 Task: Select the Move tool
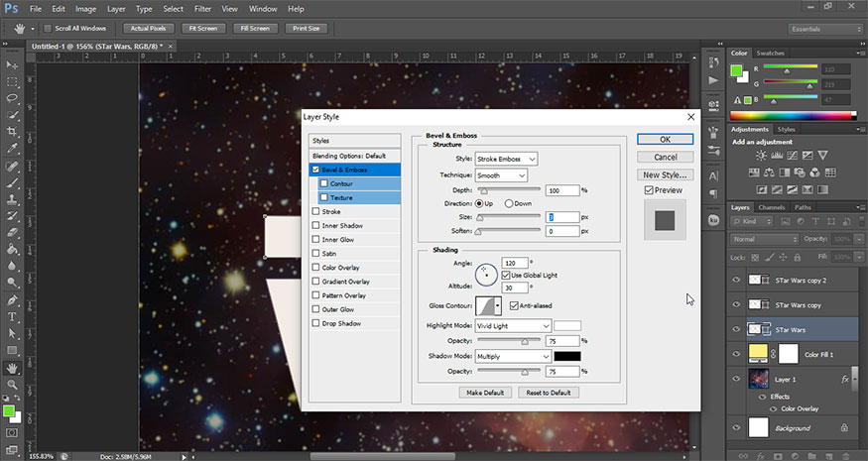pos(12,65)
